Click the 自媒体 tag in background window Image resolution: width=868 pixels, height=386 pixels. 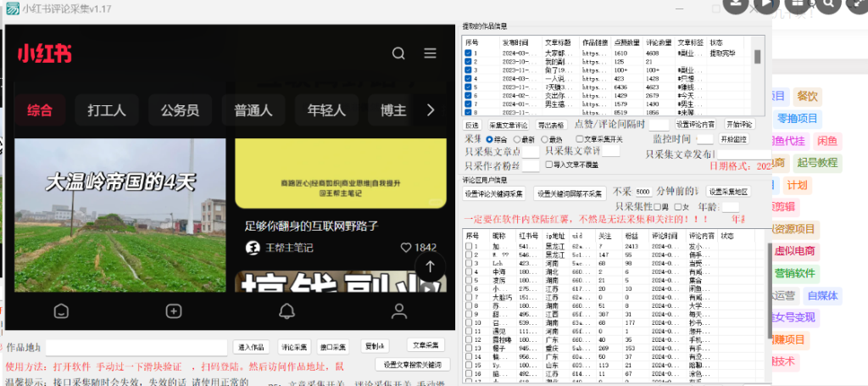click(x=822, y=295)
